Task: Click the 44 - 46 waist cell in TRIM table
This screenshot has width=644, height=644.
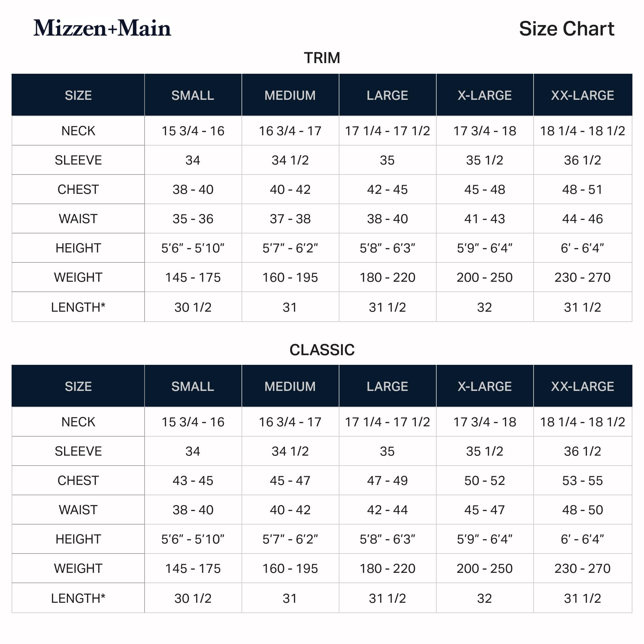Action: (x=582, y=219)
